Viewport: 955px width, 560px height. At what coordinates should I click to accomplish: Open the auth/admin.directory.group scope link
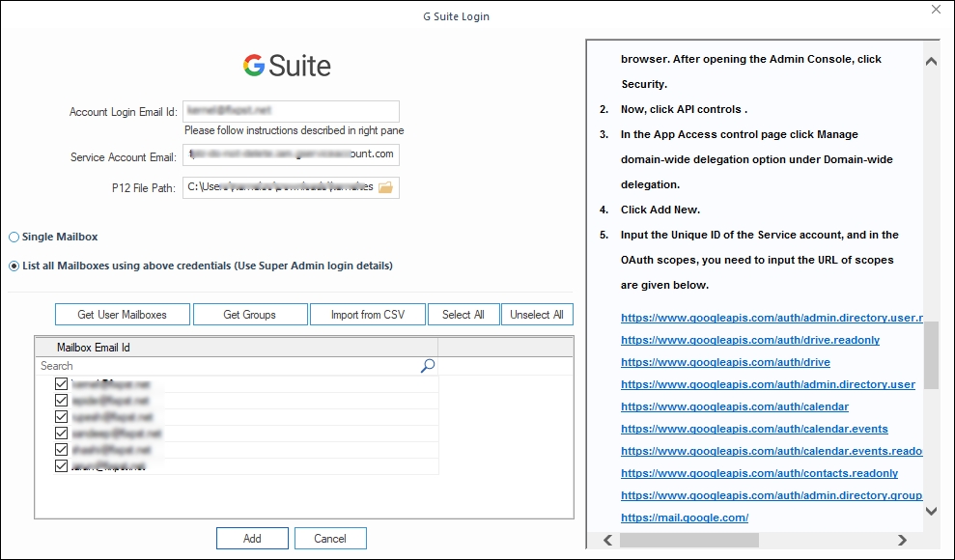point(772,495)
